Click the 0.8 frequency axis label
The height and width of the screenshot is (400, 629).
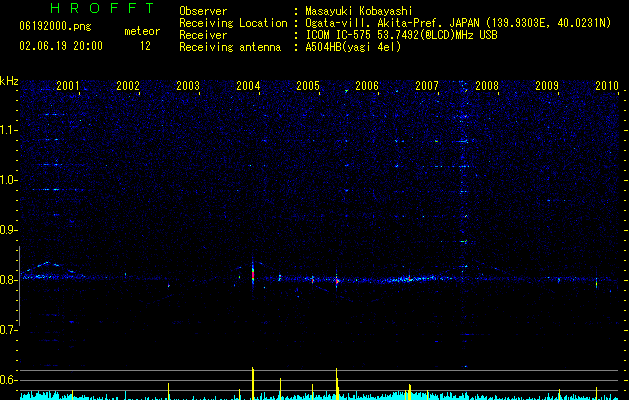pos(9,280)
